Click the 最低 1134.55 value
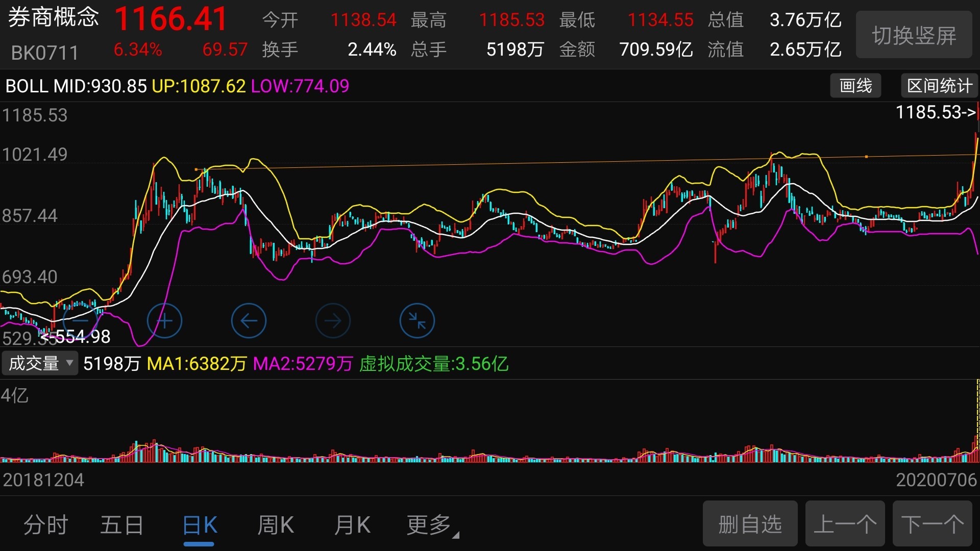The width and height of the screenshot is (980, 551). 660,20
